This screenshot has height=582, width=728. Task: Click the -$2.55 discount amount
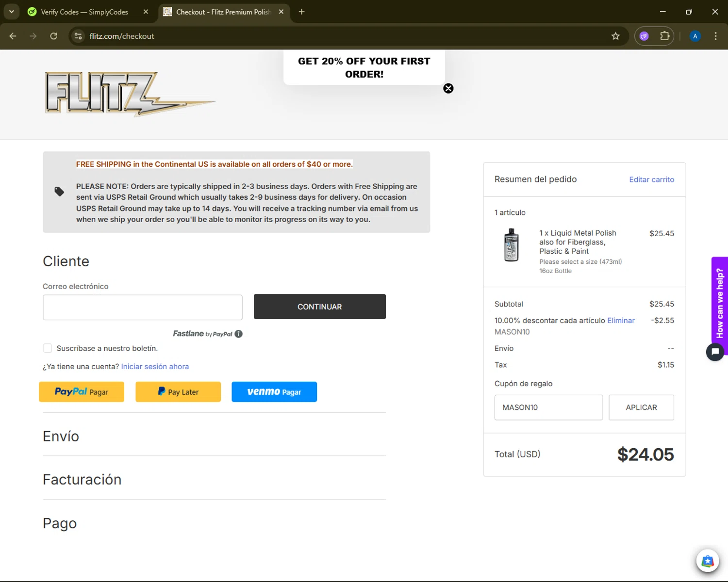click(x=662, y=321)
